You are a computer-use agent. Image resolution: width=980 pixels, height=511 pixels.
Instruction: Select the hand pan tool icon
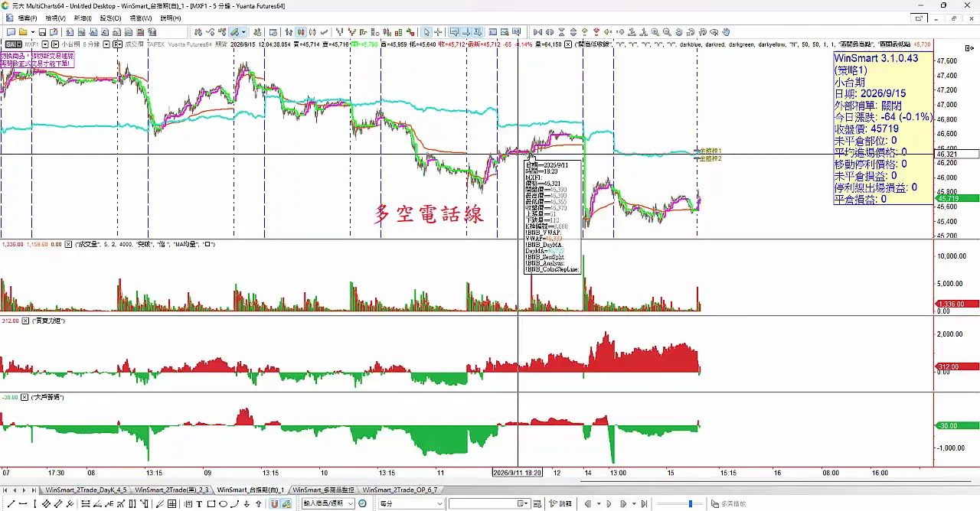coord(726,32)
